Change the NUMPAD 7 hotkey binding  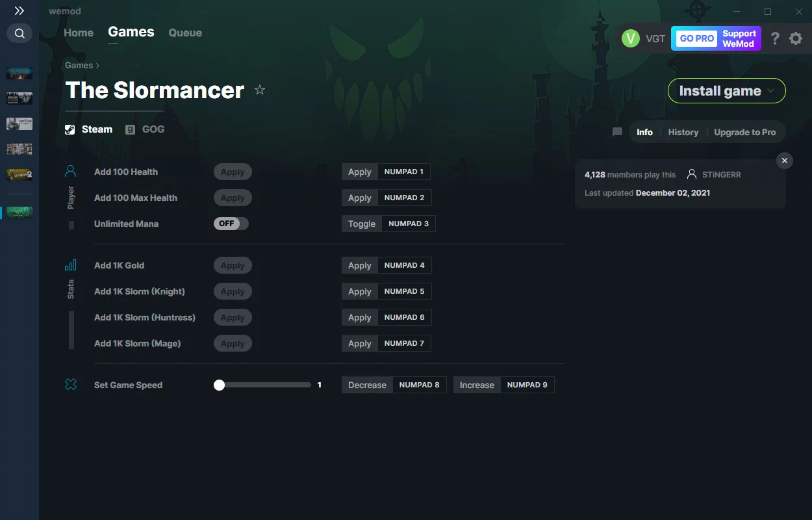pos(404,343)
